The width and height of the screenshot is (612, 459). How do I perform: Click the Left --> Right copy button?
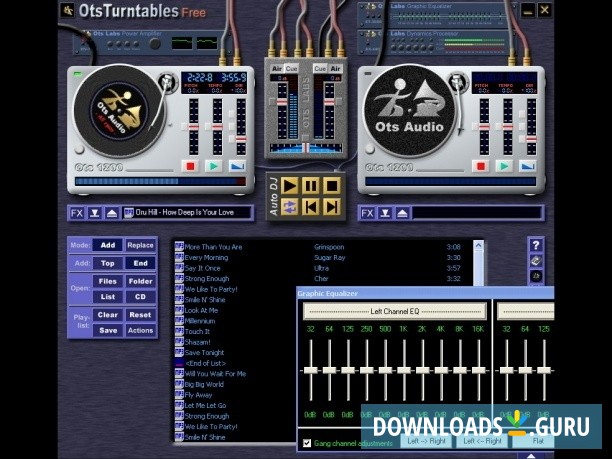(x=426, y=441)
